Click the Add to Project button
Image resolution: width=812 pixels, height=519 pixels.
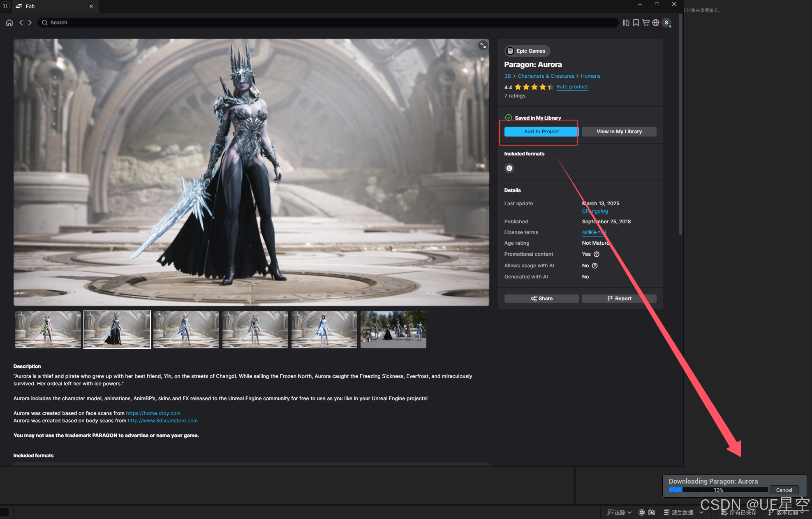[541, 132]
